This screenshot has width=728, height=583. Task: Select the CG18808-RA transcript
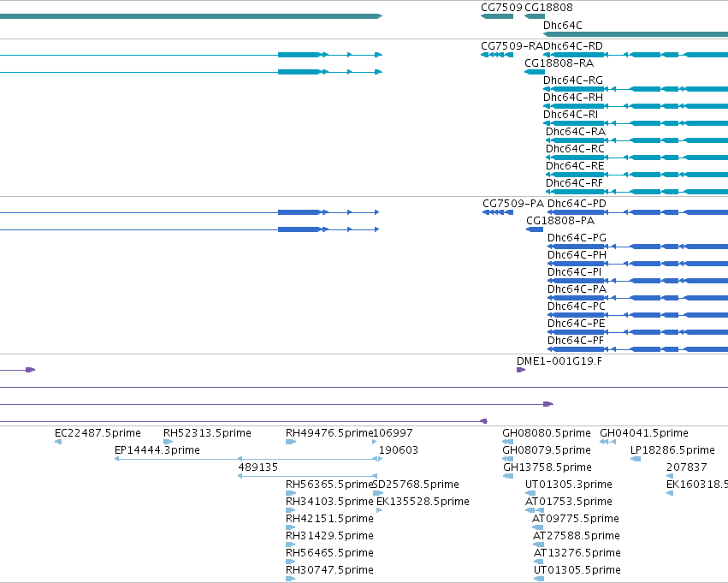click(535, 72)
